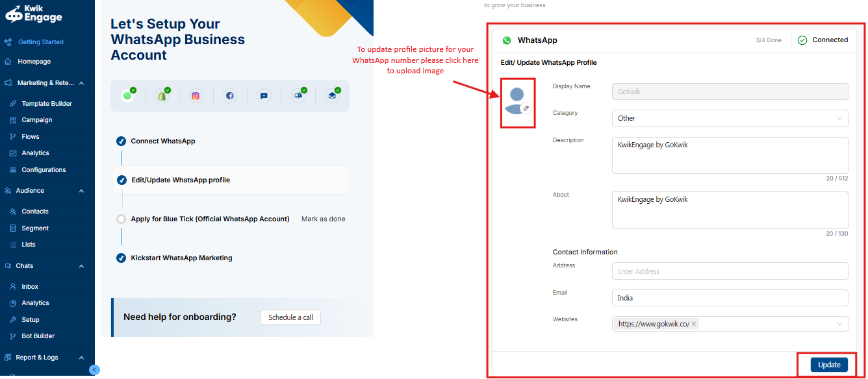The image size is (868, 379).
Task: Toggle the Kickstart WhatsApp Marketing checkmark
Action: (x=121, y=258)
